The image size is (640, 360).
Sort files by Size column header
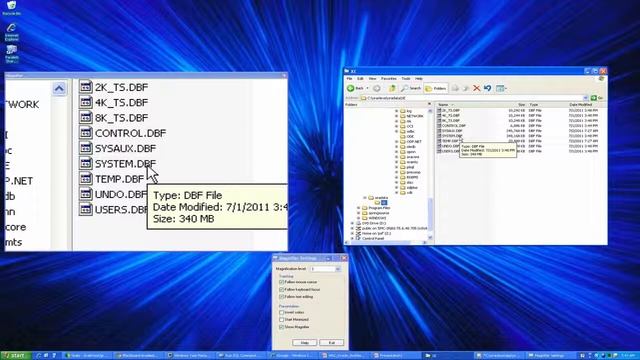521,104
